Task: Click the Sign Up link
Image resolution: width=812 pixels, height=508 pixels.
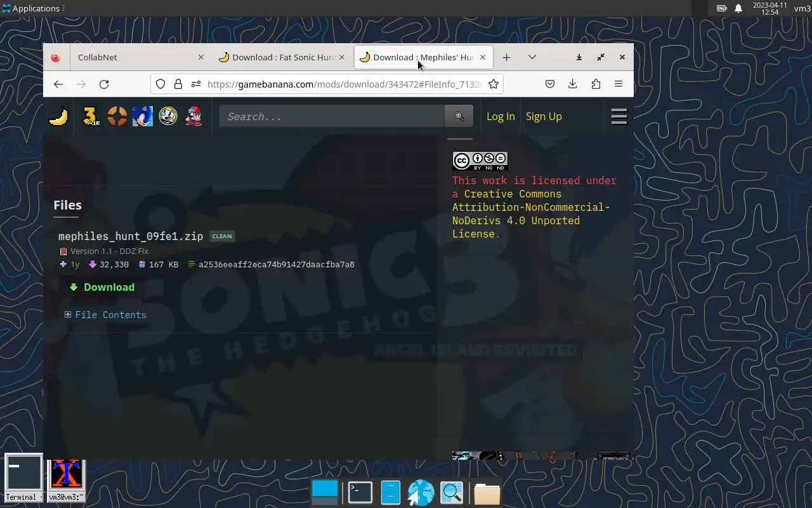Action: (x=544, y=116)
